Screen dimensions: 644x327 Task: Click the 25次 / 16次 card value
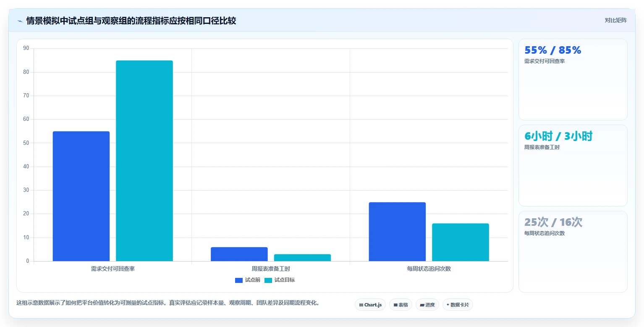pyautogui.click(x=553, y=222)
